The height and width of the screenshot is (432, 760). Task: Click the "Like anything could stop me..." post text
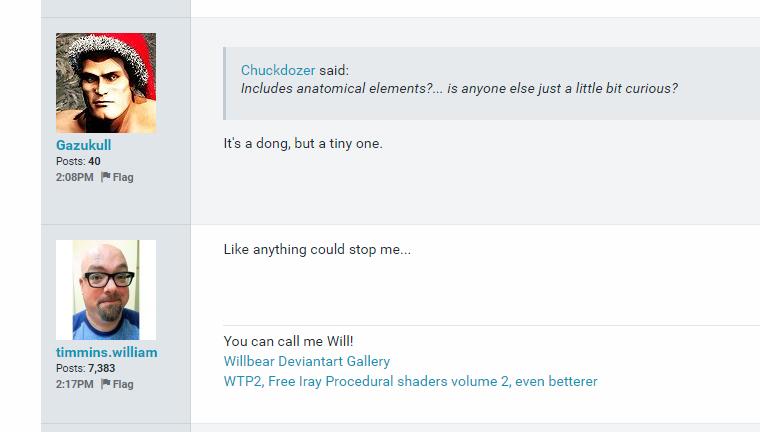click(317, 250)
